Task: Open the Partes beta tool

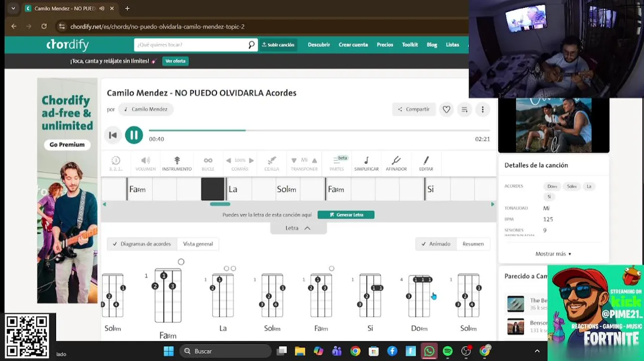Action: 337,163
